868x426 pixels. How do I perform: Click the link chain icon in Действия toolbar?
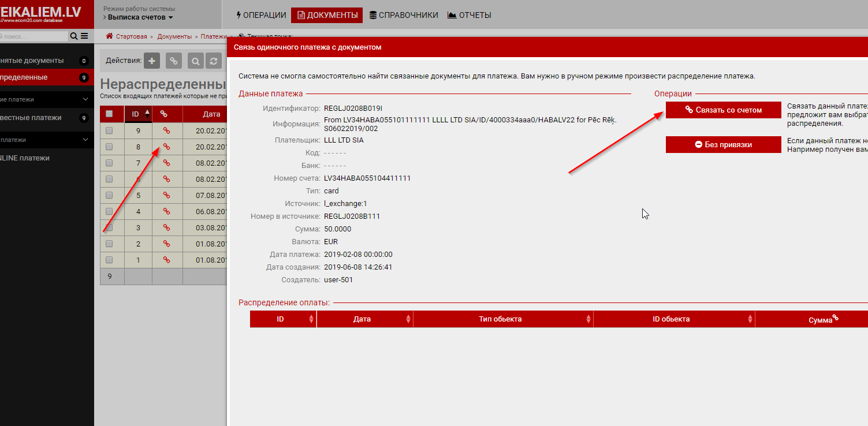[174, 61]
